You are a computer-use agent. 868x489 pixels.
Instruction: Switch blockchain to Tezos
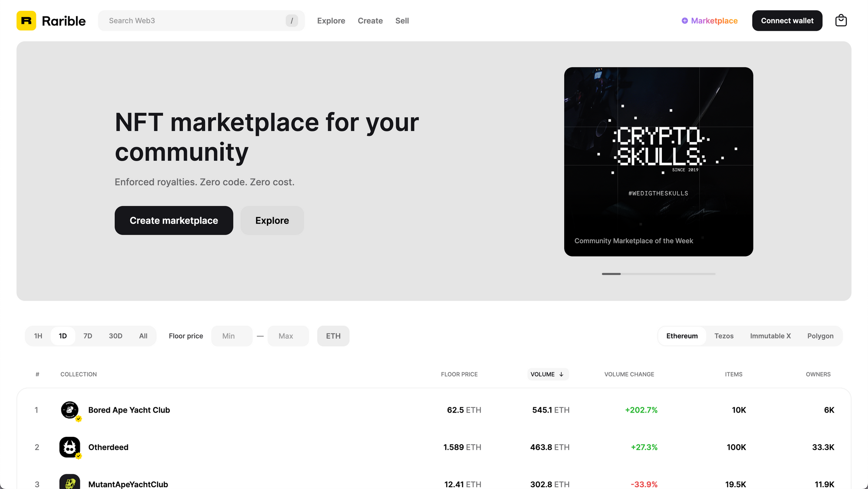coord(723,336)
